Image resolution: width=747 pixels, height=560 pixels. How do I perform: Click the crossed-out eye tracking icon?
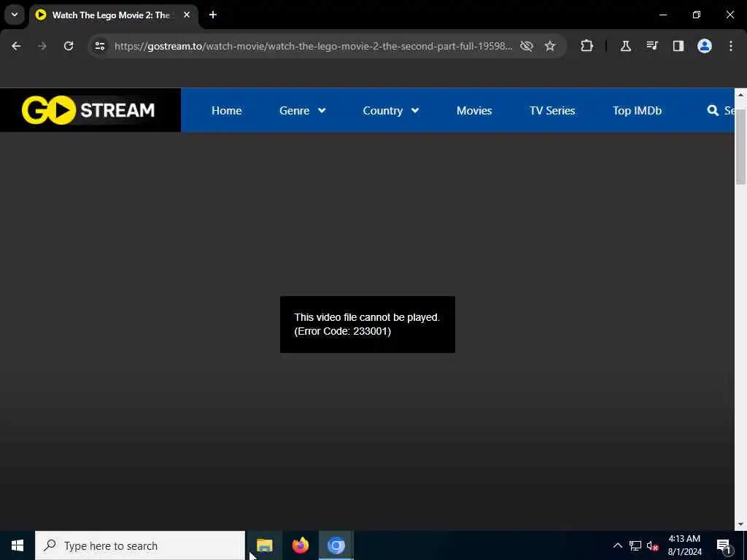point(527,46)
